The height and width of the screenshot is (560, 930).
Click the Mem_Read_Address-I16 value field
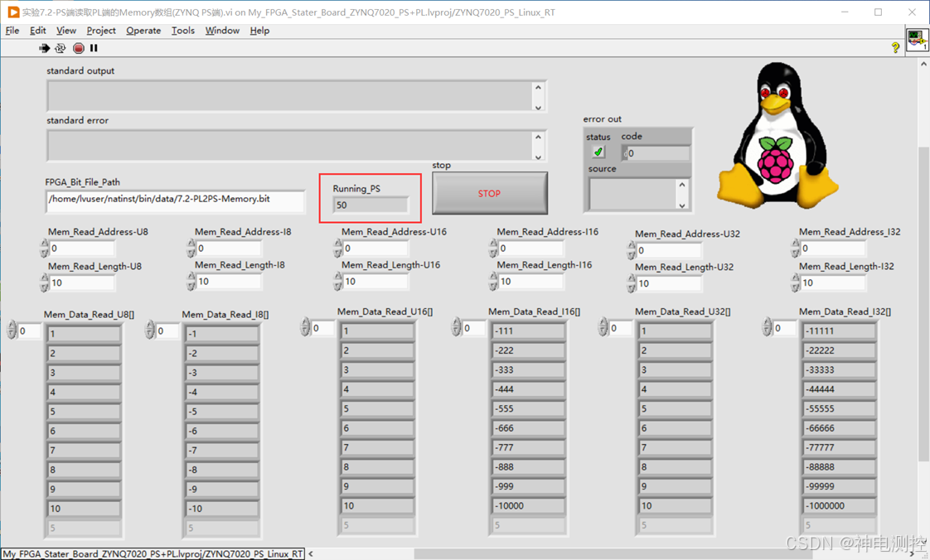tap(530, 248)
